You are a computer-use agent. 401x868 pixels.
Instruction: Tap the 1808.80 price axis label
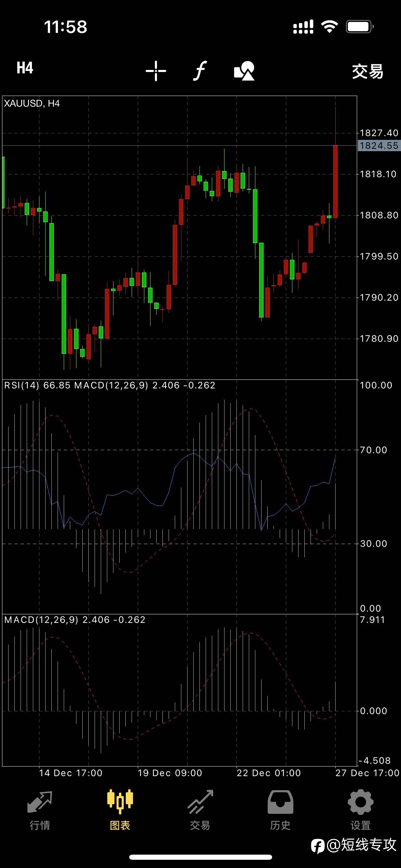379,215
